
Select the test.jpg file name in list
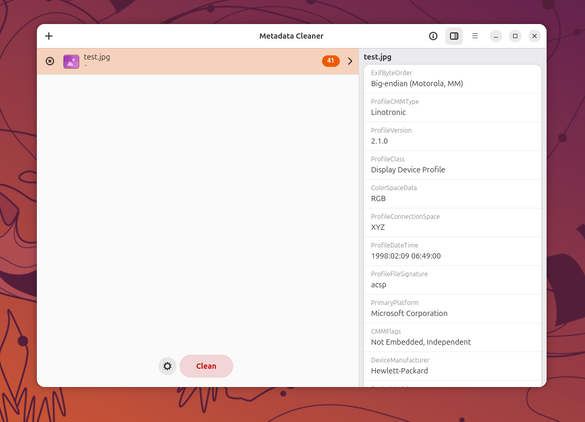point(97,57)
